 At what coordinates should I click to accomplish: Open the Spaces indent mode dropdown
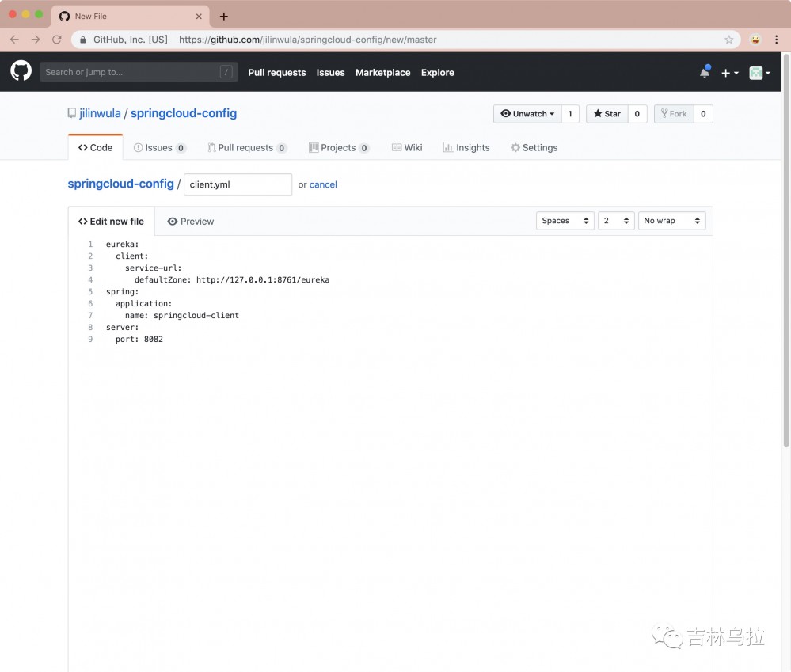(x=565, y=221)
